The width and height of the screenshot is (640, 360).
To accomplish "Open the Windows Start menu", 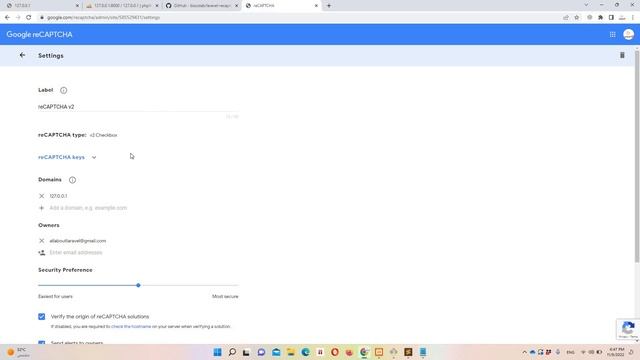I will [x=218, y=352].
